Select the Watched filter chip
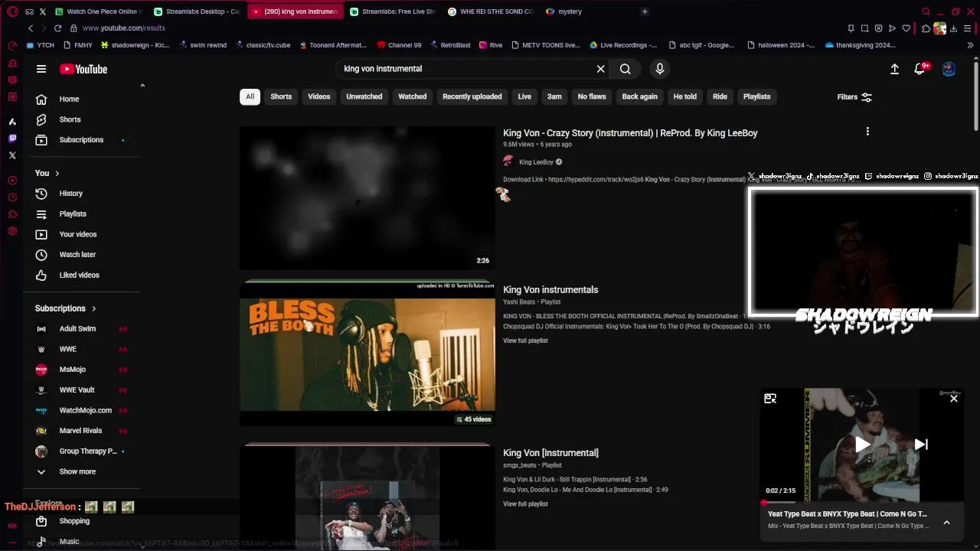The image size is (980, 551). click(x=412, y=96)
